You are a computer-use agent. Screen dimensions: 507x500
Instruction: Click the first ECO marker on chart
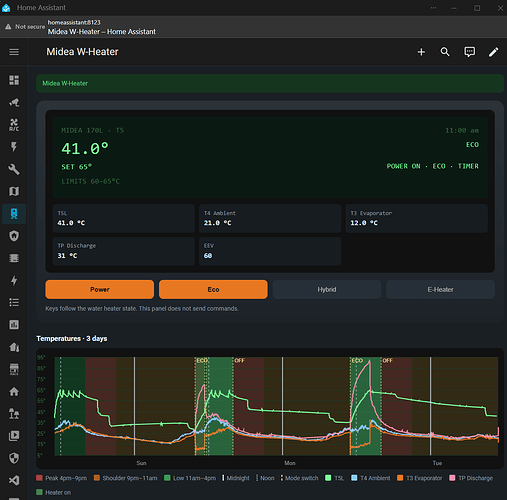202,361
